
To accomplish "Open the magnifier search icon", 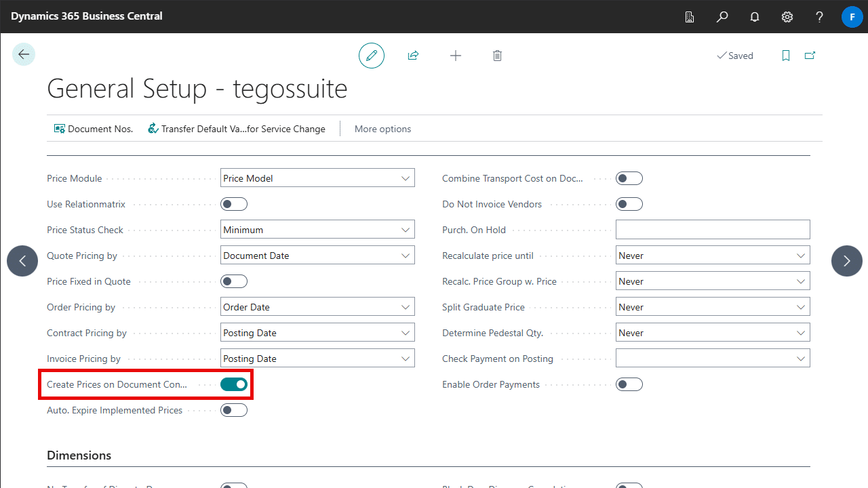I will click(x=722, y=16).
